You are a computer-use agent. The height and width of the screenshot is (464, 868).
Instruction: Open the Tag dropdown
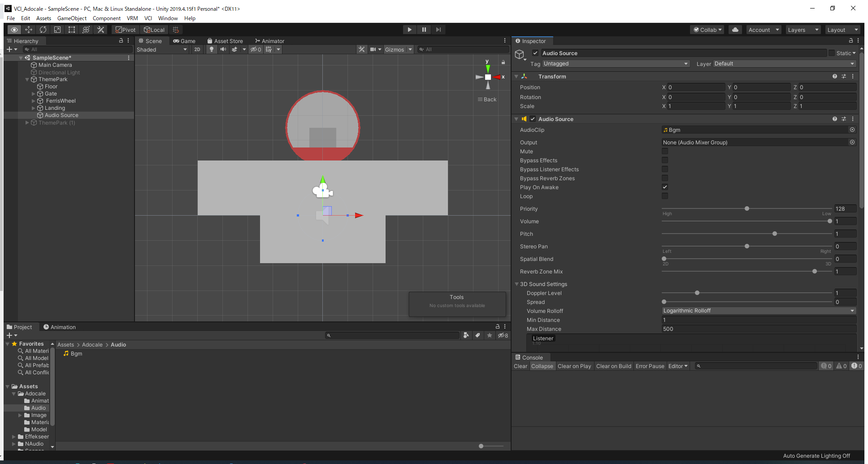click(x=616, y=64)
